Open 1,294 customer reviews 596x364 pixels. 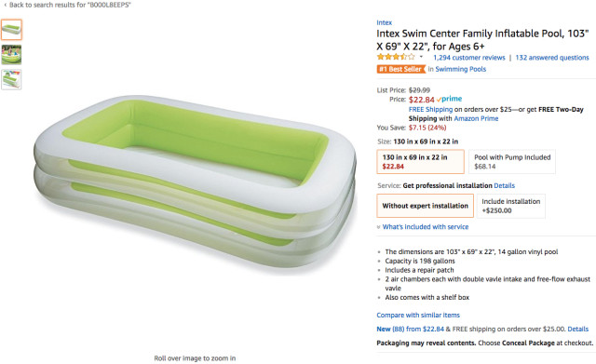pyautogui.click(x=469, y=58)
